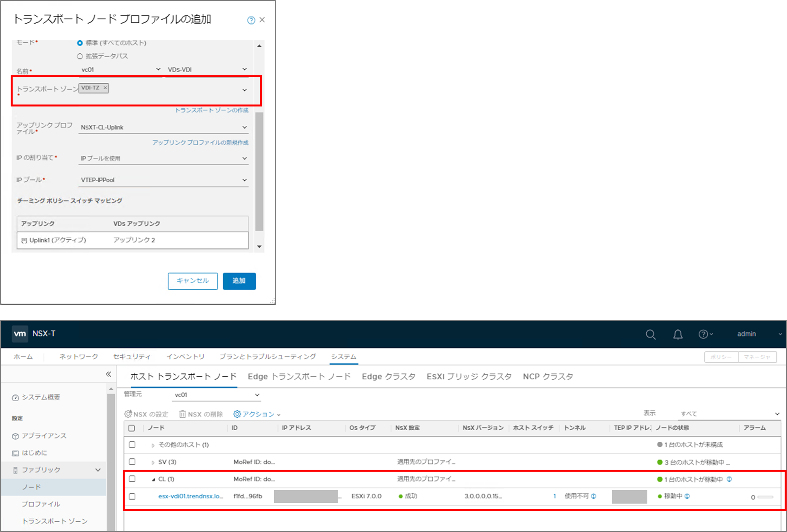
Task: Expand the その他のホスト (1) group
Action: 153,445
